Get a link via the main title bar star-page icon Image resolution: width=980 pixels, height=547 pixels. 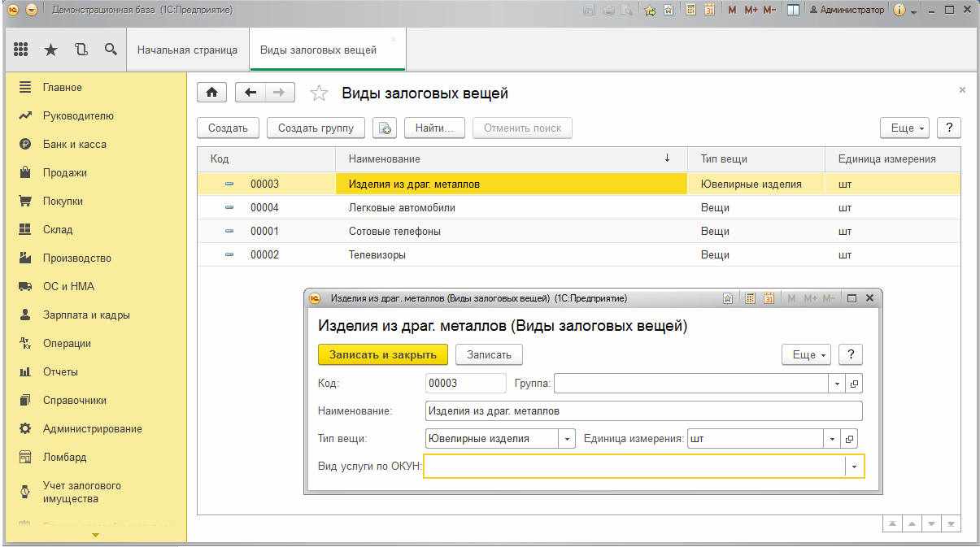pyautogui.click(x=668, y=10)
